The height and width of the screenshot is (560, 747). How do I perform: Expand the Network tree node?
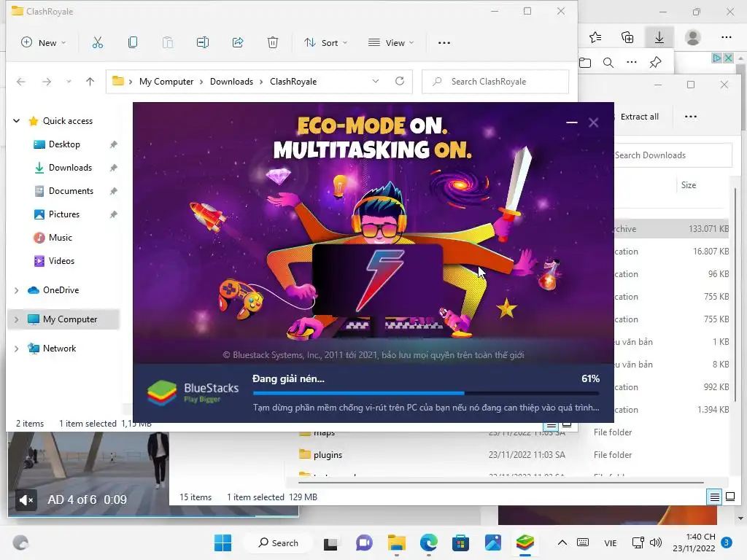[16, 348]
